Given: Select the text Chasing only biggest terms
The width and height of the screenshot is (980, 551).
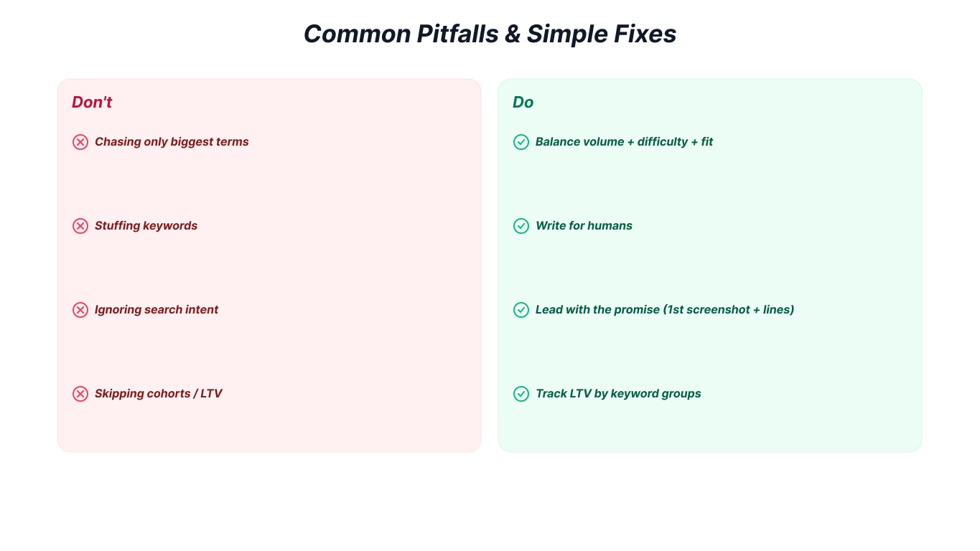Looking at the screenshot, I should (172, 142).
